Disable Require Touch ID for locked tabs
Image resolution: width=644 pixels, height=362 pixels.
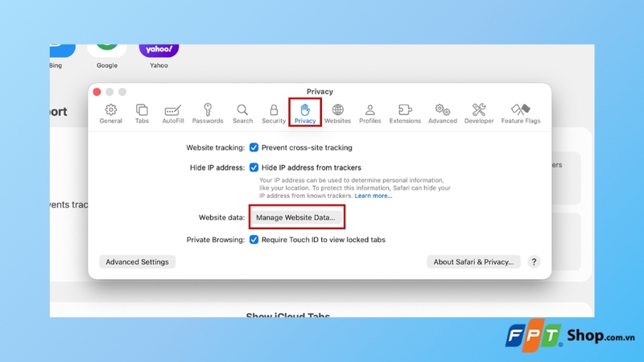[x=254, y=239]
